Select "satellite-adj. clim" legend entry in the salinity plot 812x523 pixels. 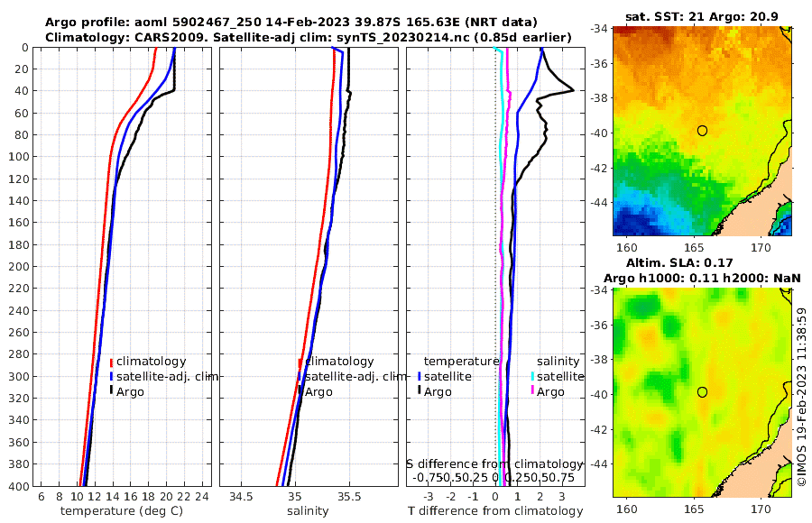pos(355,376)
